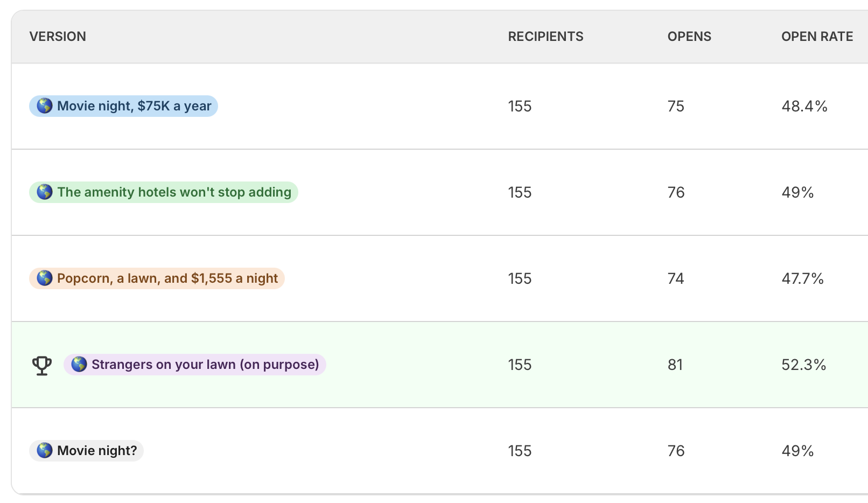This screenshot has width=868, height=503.
Task: Sort by the OPENS column header
Action: tap(689, 37)
